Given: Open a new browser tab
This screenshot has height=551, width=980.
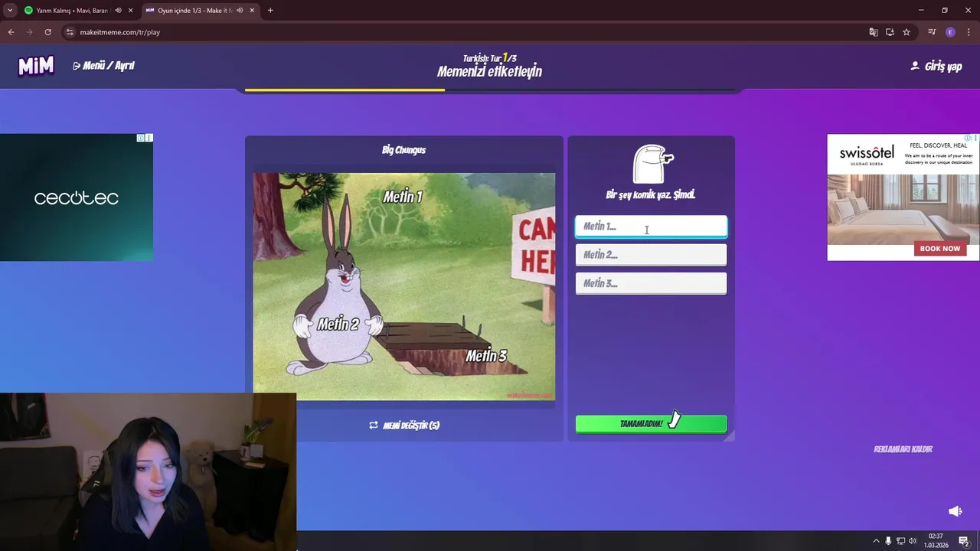Looking at the screenshot, I should click(270, 11).
